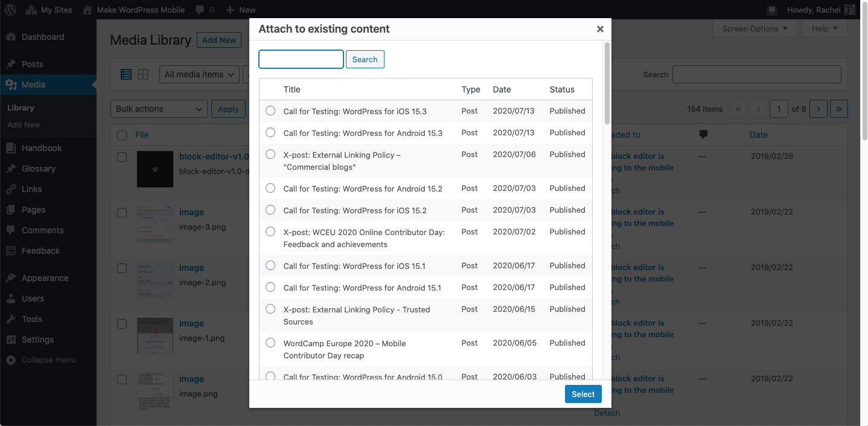Visit the Make WordPress Mobile site home

point(133,10)
